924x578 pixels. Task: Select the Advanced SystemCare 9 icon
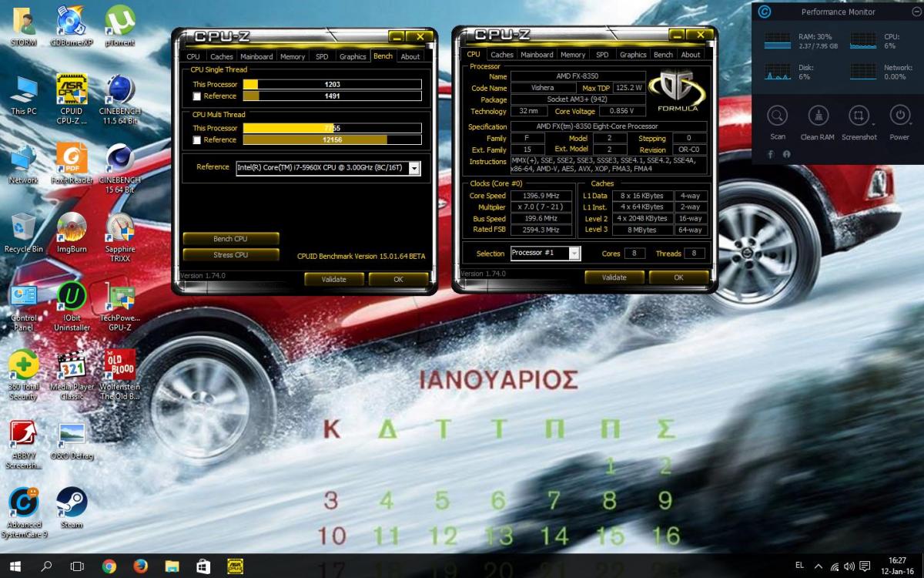pos(24,512)
